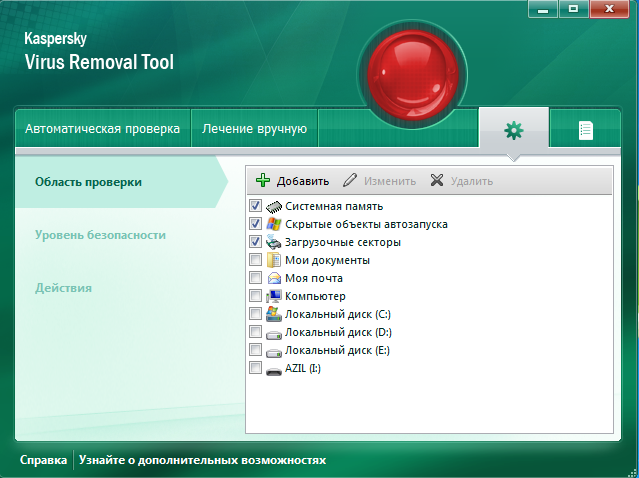Select the Скрытые объекты автозапуска text
The height and width of the screenshot is (478, 639).
pyautogui.click(x=366, y=224)
